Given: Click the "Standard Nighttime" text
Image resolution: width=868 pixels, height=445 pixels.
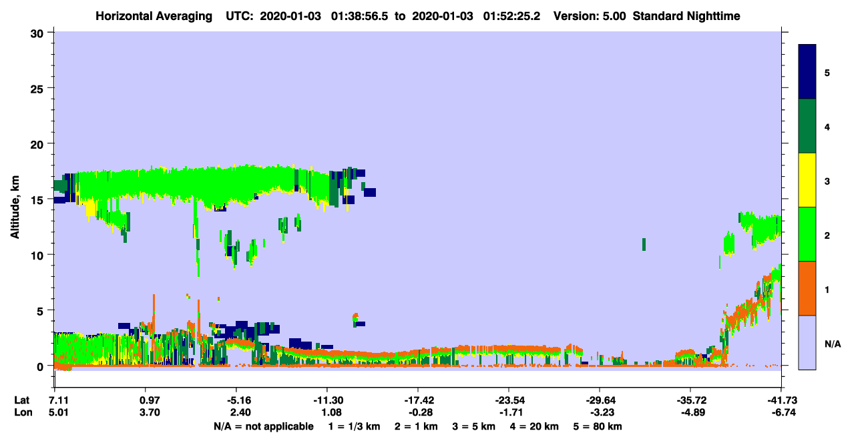Looking at the screenshot, I should click(x=686, y=15).
